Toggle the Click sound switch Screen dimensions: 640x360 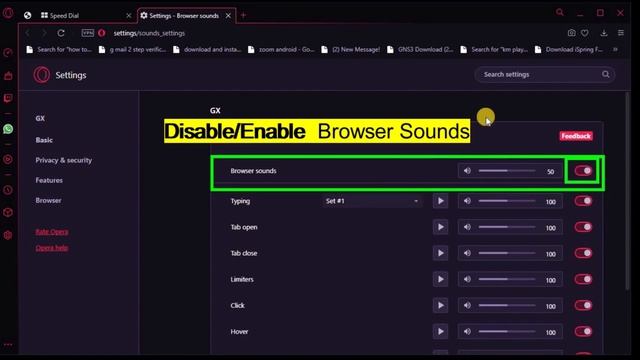583,305
